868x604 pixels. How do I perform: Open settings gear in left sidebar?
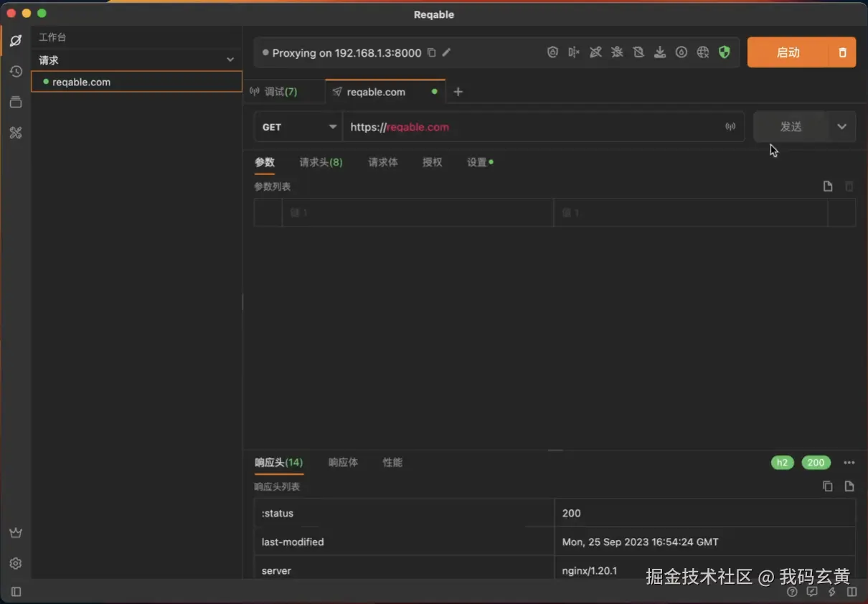(16, 563)
